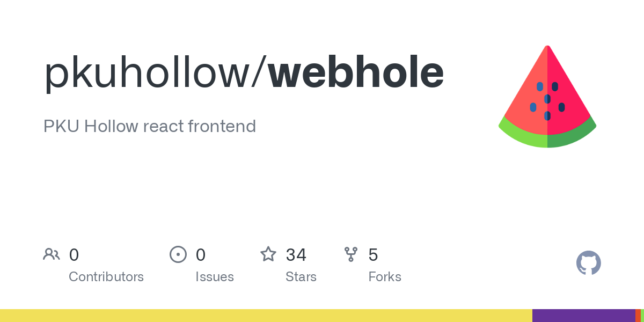Click the yellow language bar segment
This screenshot has width=644, height=322.
point(266,316)
